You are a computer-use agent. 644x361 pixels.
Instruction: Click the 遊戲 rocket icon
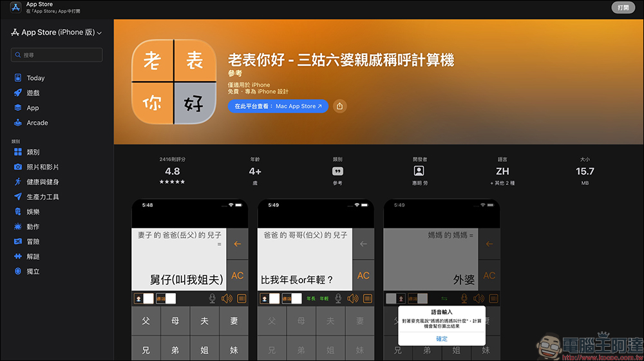click(x=17, y=93)
